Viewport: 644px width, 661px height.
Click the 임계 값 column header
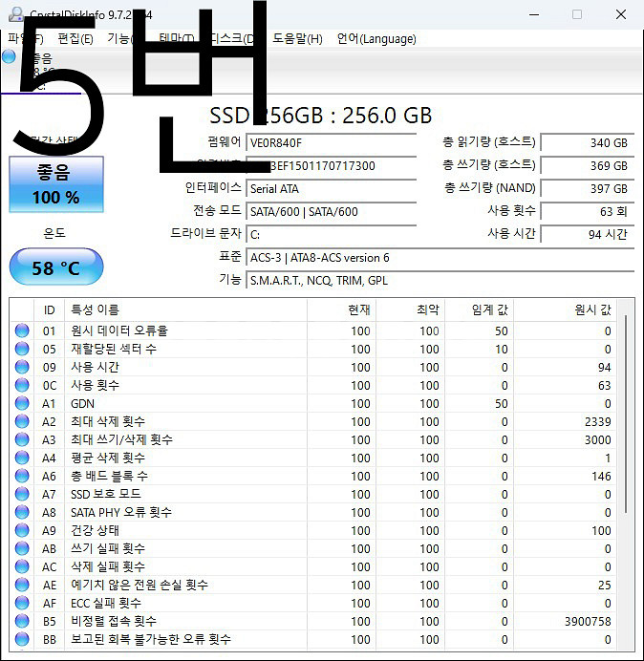click(479, 309)
